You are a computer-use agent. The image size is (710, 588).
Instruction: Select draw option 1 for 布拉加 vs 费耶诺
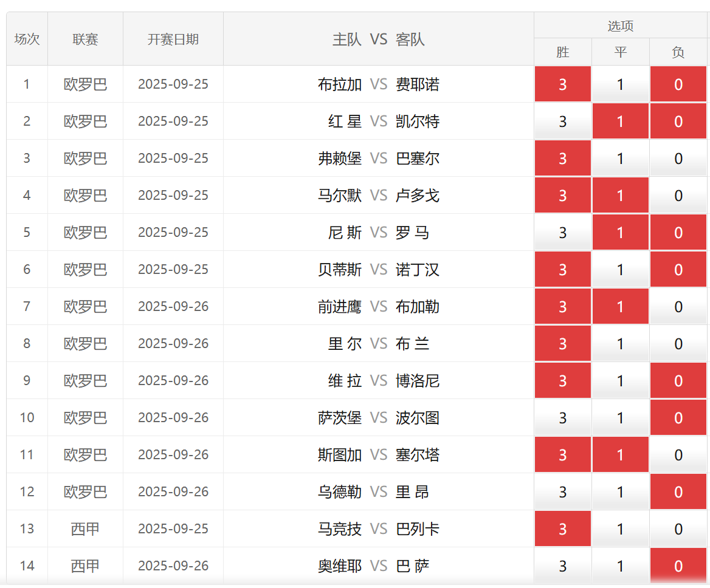point(620,84)
